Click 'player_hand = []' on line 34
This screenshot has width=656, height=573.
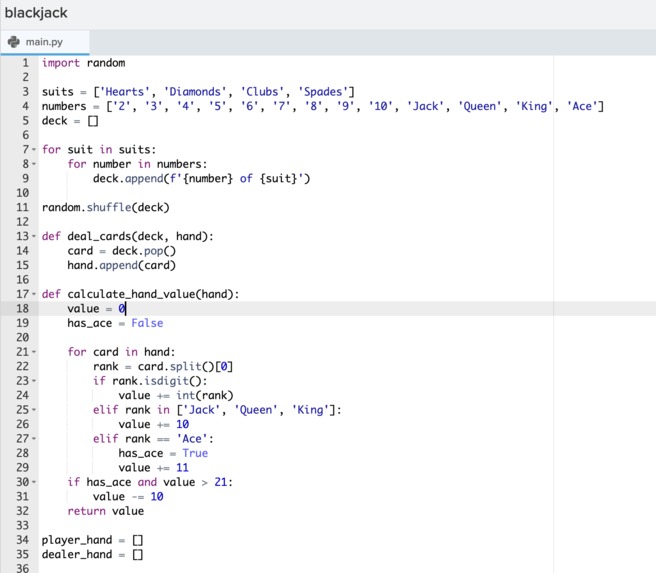click(92, 540)
